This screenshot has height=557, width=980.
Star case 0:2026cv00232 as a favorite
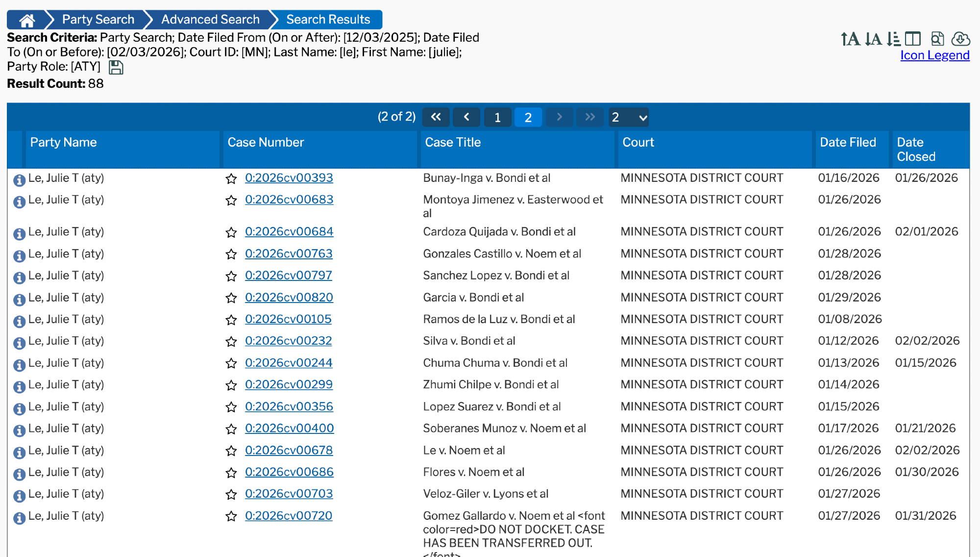pos(231,342)
